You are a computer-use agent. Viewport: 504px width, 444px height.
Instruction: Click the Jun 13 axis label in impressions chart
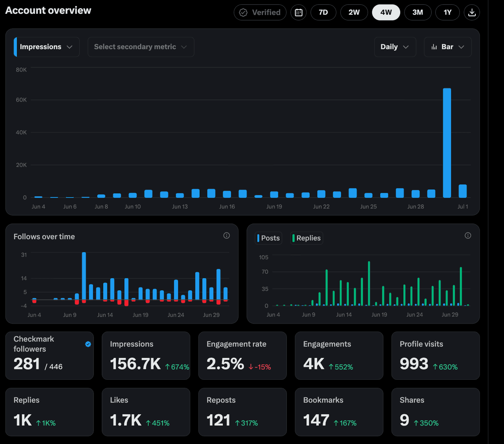pos(180,206)
